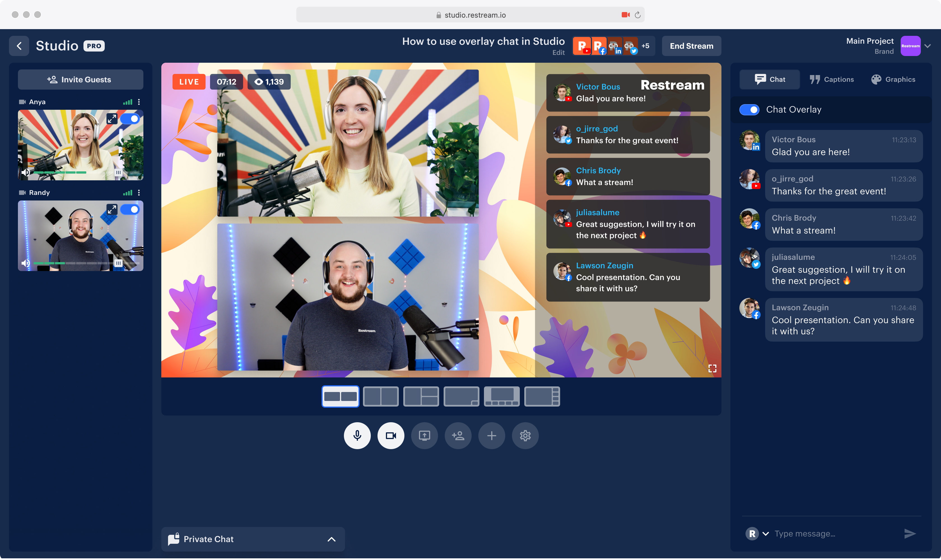Click the back arrow next to Studio logo

(19, 46)
